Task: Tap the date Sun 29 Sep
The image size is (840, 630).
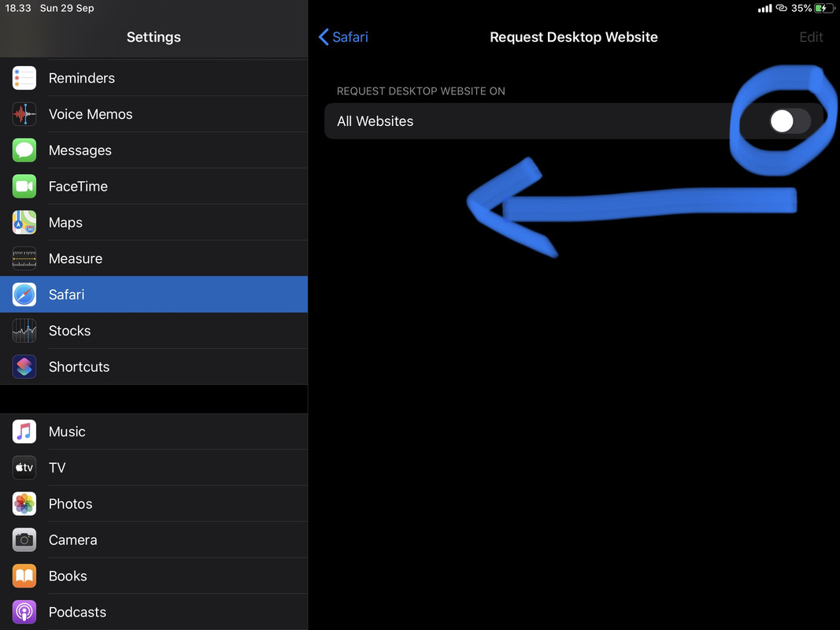Action: click(67, 8)
